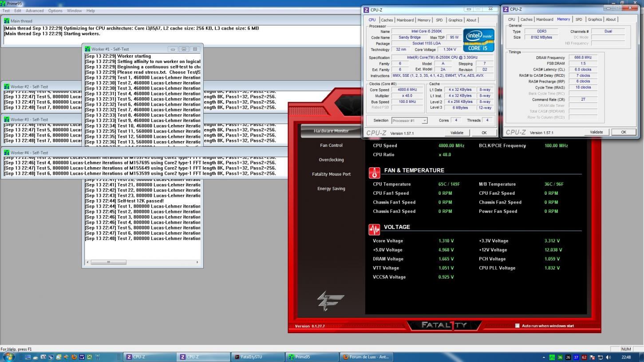644x362 pixels.
Task: Click the Main thread window title icon
Action: 7,20
